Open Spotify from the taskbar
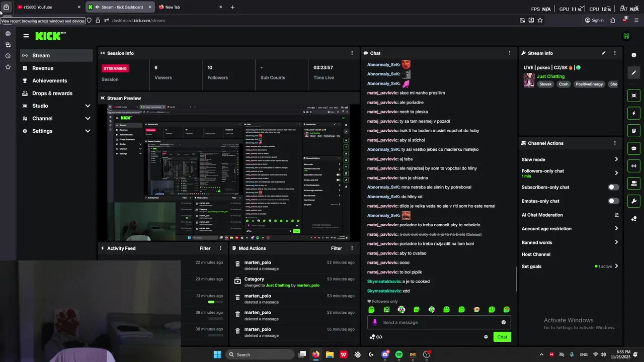 [x=398, y=354]
